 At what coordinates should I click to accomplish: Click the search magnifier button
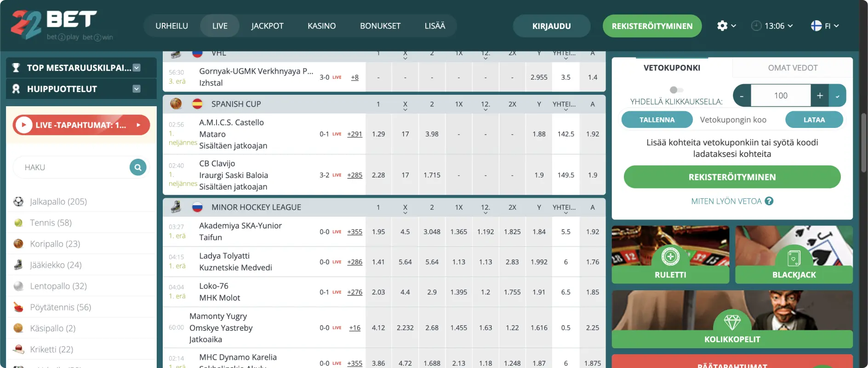tap(138, 167)
